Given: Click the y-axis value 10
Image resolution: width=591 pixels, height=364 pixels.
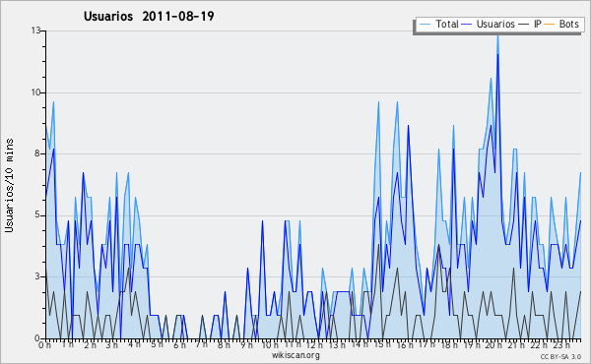Looking at the screenshot, I should point(35,92).
